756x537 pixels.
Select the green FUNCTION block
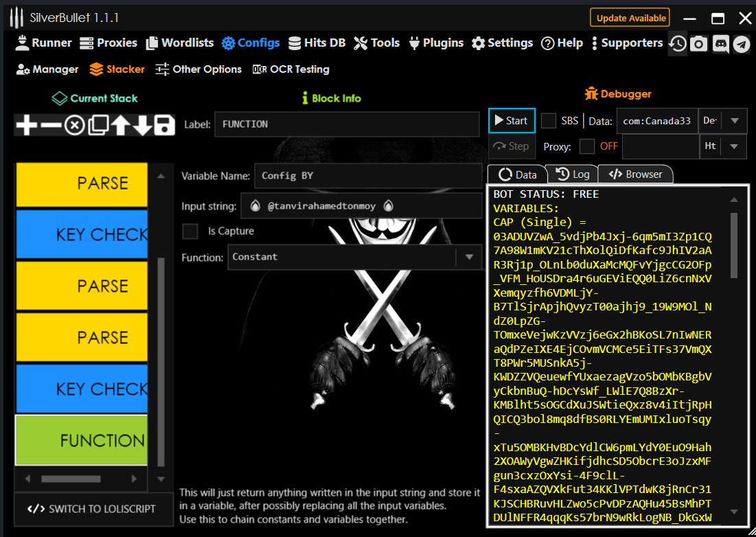(x=82, y=440)
